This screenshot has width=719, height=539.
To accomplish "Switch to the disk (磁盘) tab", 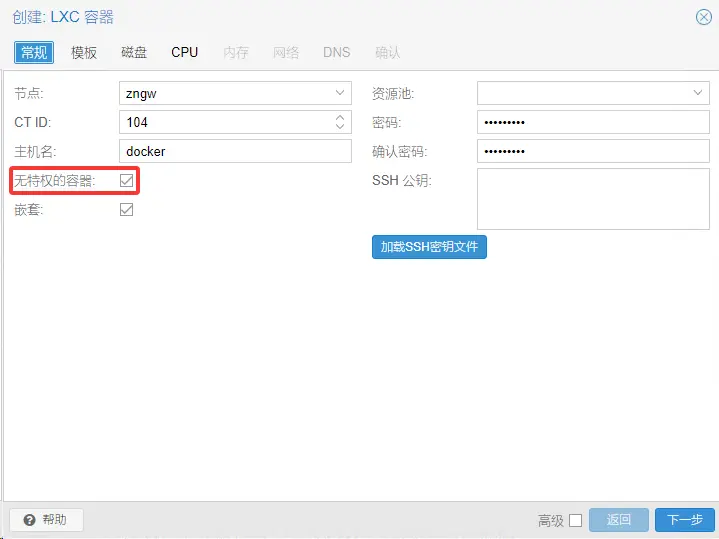I will (134, 52).
